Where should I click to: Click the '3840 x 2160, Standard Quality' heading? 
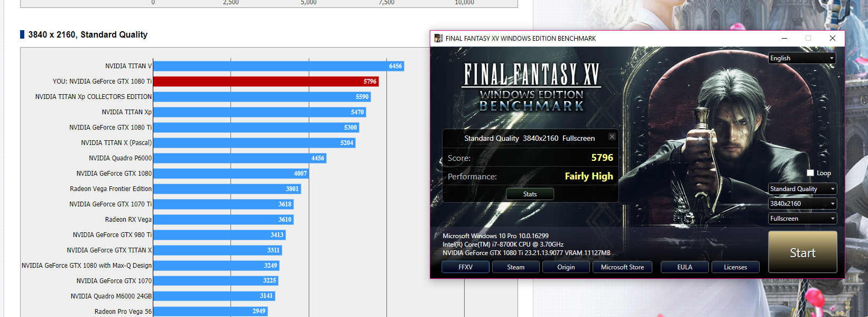[88, 34]
